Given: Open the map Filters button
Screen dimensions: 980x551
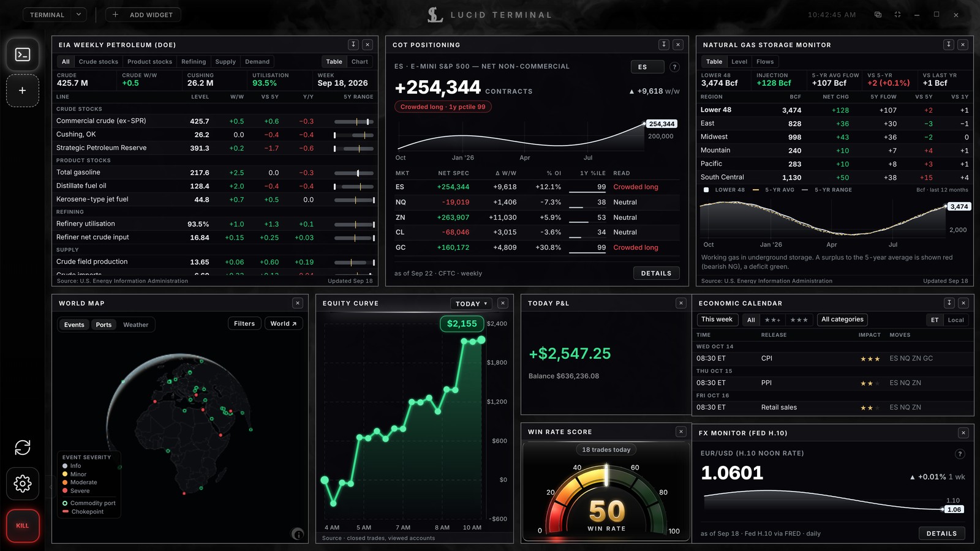Looking at the screenshot, I should coord(244,324).
